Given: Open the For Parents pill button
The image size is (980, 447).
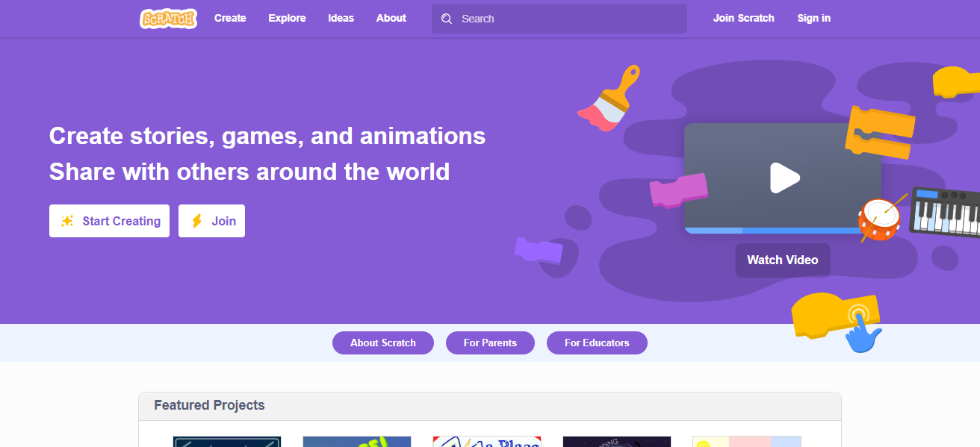Looking at the screenshot, I should click(490, 343).
